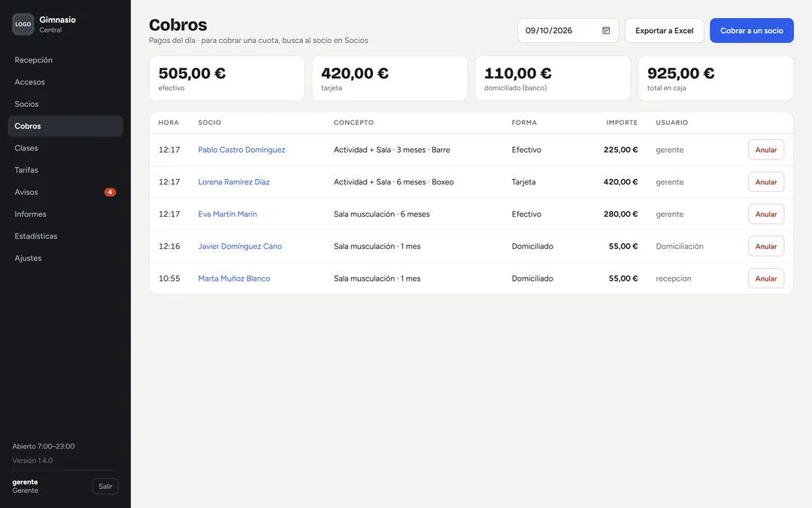The width and height of the screenshot is (812, 508).
Task: Click the CONCEPTO column header
Action: click(x=353, y=123)
